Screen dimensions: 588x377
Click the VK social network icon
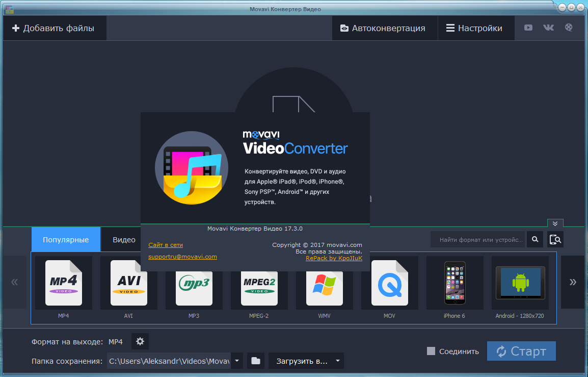[548, 28]
